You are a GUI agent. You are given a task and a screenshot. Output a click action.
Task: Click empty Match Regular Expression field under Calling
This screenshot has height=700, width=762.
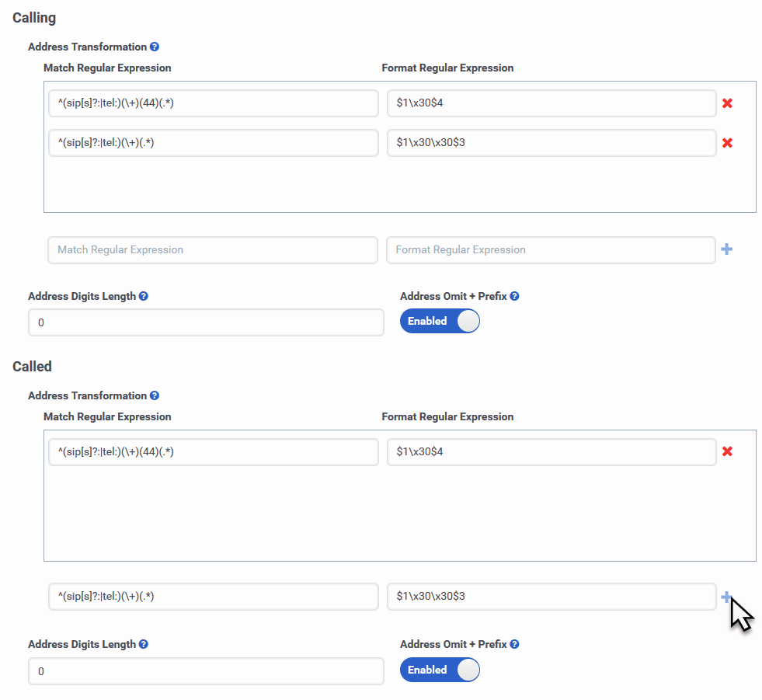coord(213,250)
